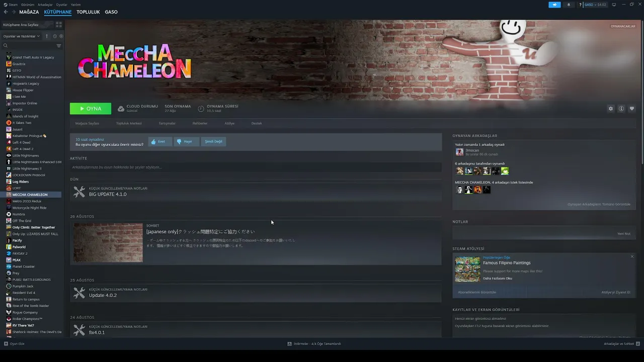Expand the Oyunlar ve Yazılımlar dropdown
Viewport: 644px width, 362px height.
(22, 36)
